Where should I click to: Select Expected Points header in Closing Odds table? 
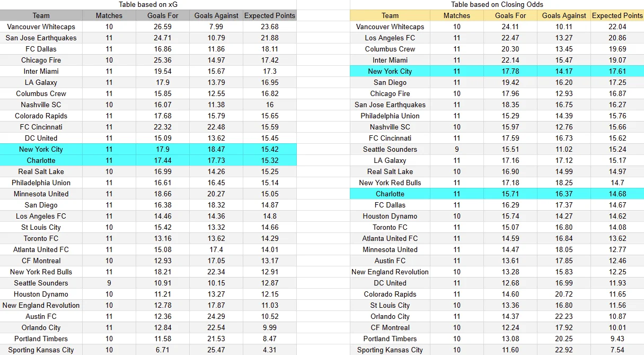[617, 15]
